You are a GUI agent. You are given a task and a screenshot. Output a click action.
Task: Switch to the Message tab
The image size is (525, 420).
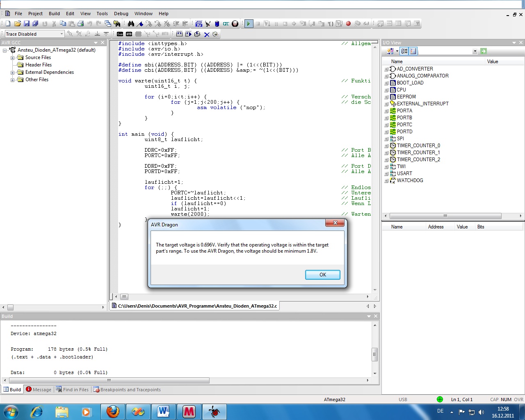(x=39, y=390)
